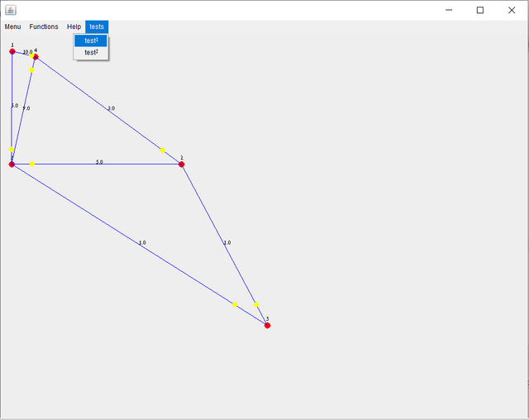Open the Functions menu
The image size is (529, 420).
tap(44, 26)
